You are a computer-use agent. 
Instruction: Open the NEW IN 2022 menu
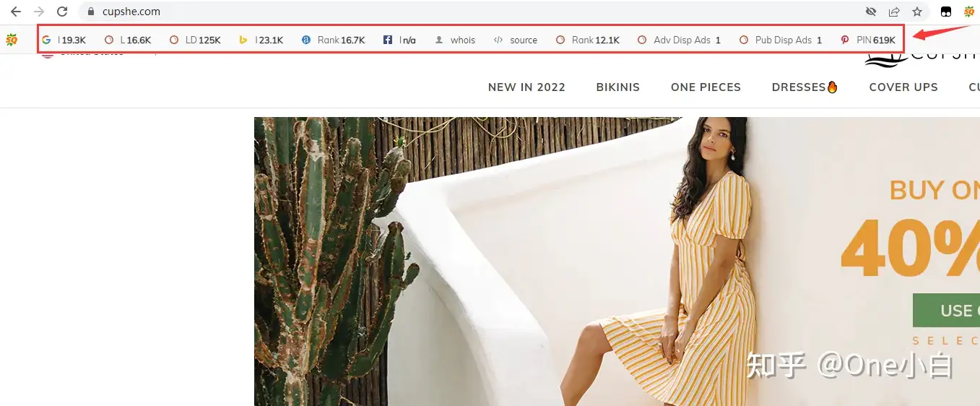[x=526, y=87]
